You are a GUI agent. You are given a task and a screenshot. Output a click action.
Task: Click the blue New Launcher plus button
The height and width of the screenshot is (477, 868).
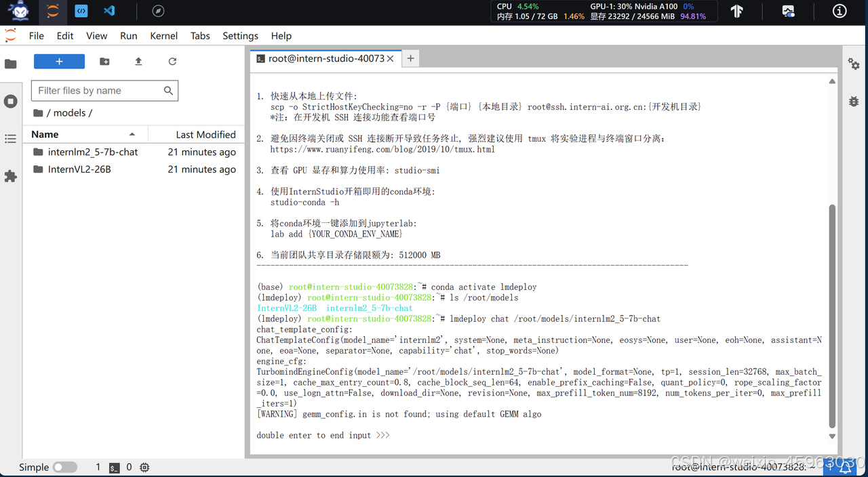click(59, 62)
